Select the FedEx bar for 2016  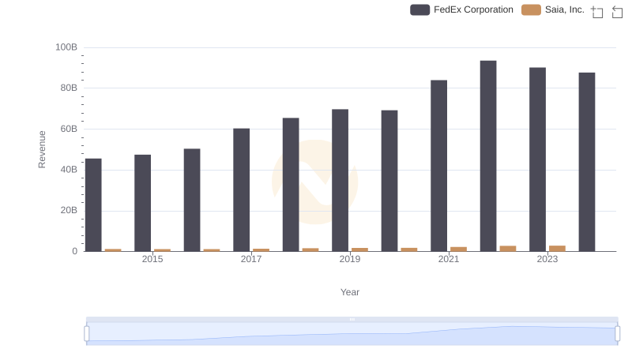click(192, 200)
